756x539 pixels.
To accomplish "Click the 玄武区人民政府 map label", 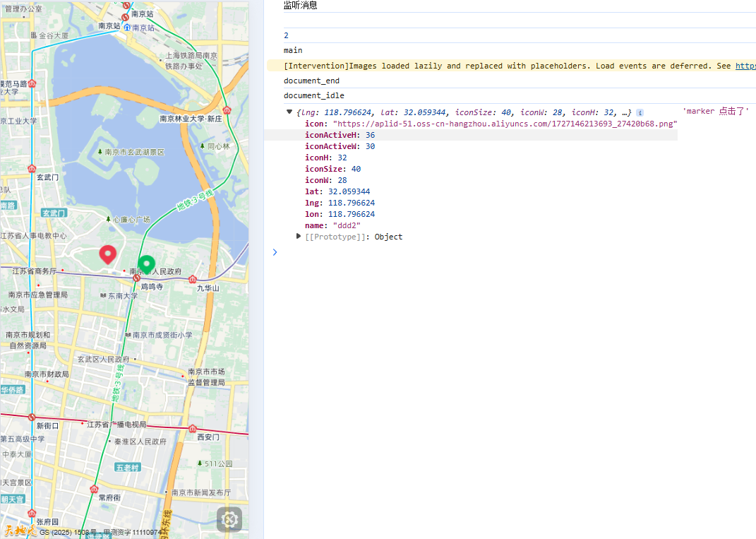I will [x=103, y=359].
